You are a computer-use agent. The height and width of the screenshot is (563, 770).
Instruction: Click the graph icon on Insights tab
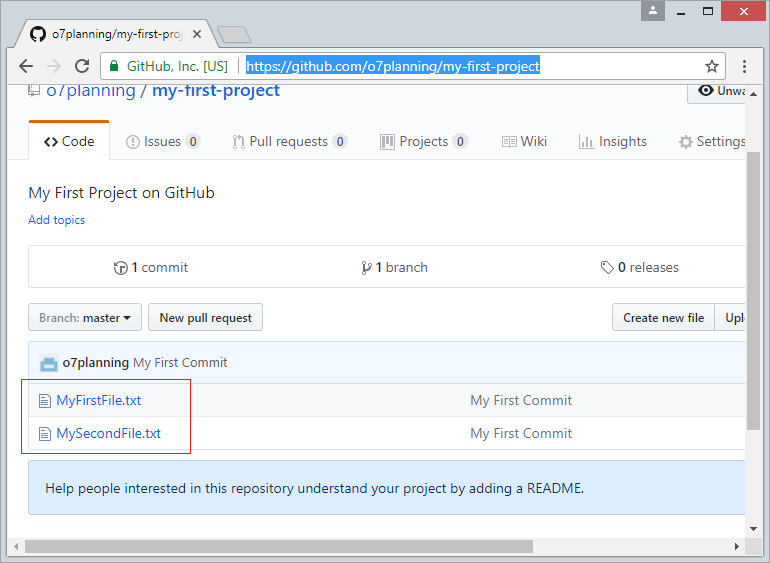tap(586, 142)
